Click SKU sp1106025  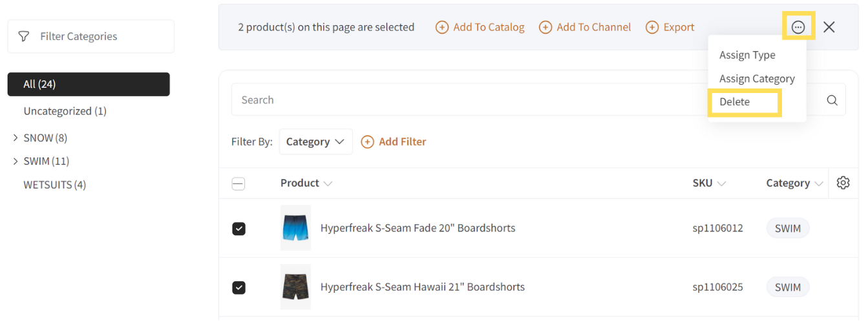click(717, 287)
